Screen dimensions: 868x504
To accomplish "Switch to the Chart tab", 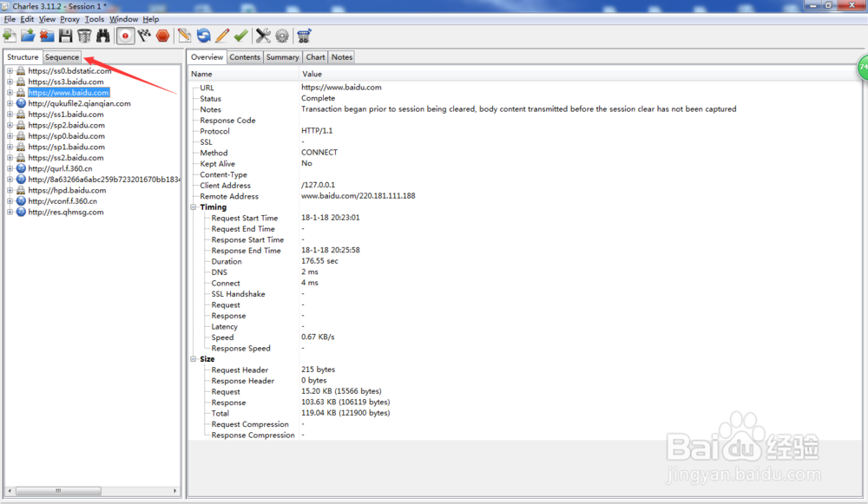I will point(316,57).
